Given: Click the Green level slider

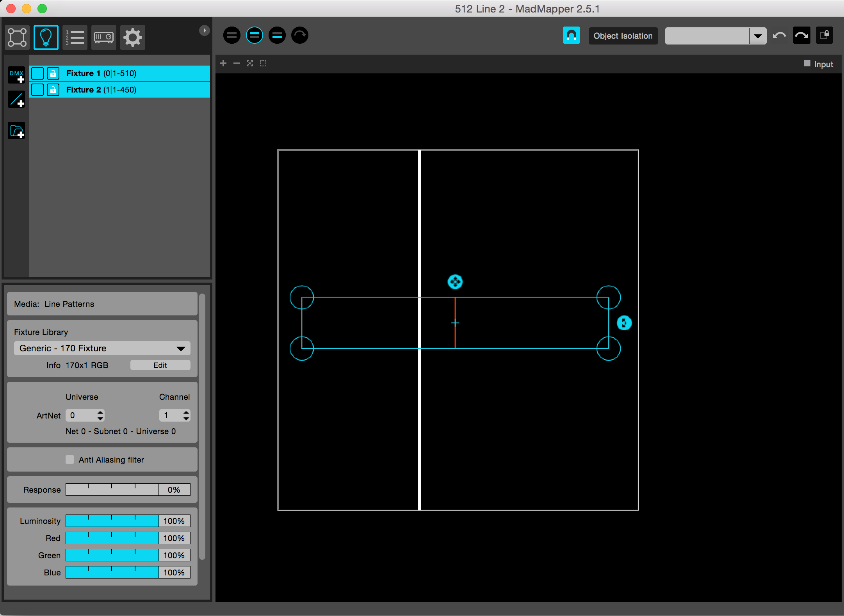Looking at the screenshot, I should click(x=112, y=555).
